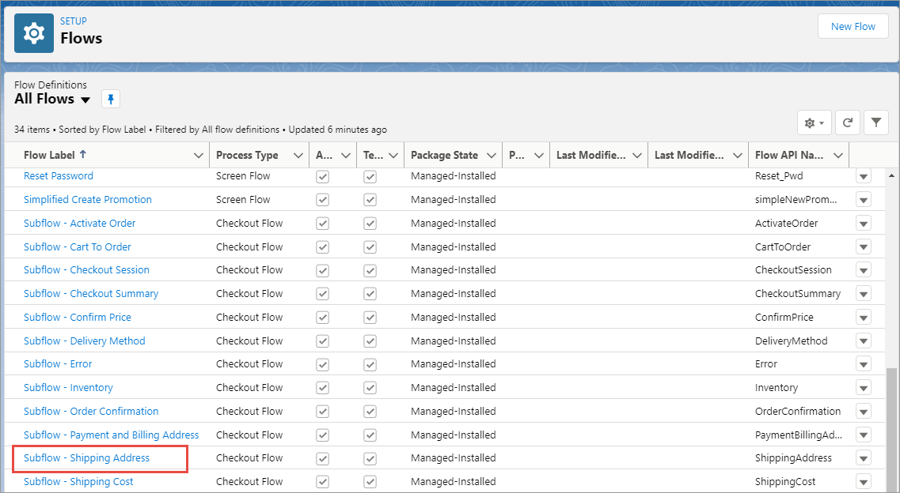Image resolution: width=900 pixels, height=493 pixels.
Task: Open row actions for Subflow - Error
Action: [x=863, y=364]
